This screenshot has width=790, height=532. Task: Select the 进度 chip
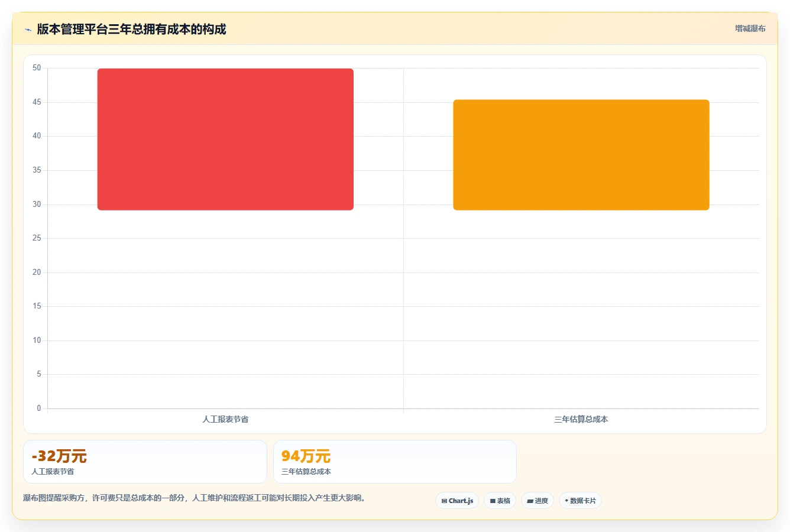[538, 501]
